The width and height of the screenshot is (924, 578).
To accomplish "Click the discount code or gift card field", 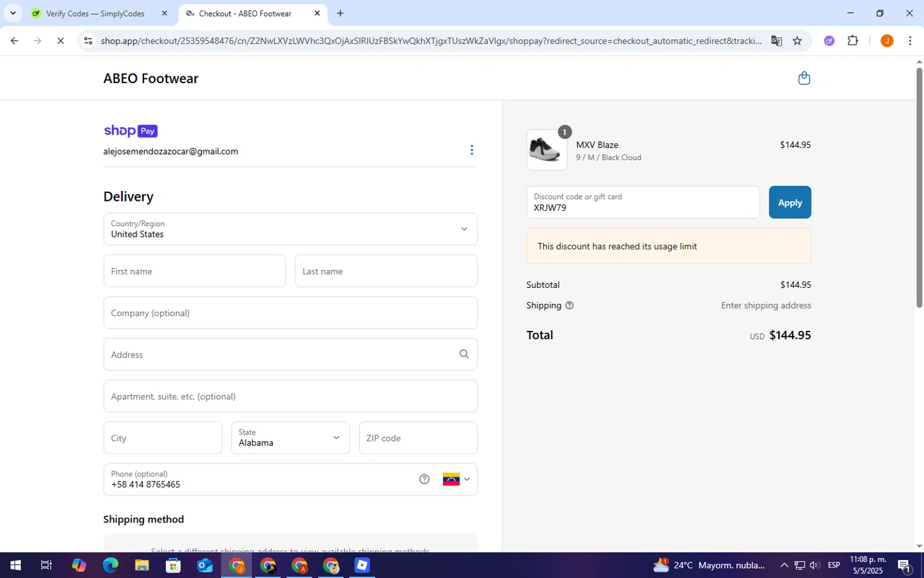I will pyautogui.click(x=642, y=203).
